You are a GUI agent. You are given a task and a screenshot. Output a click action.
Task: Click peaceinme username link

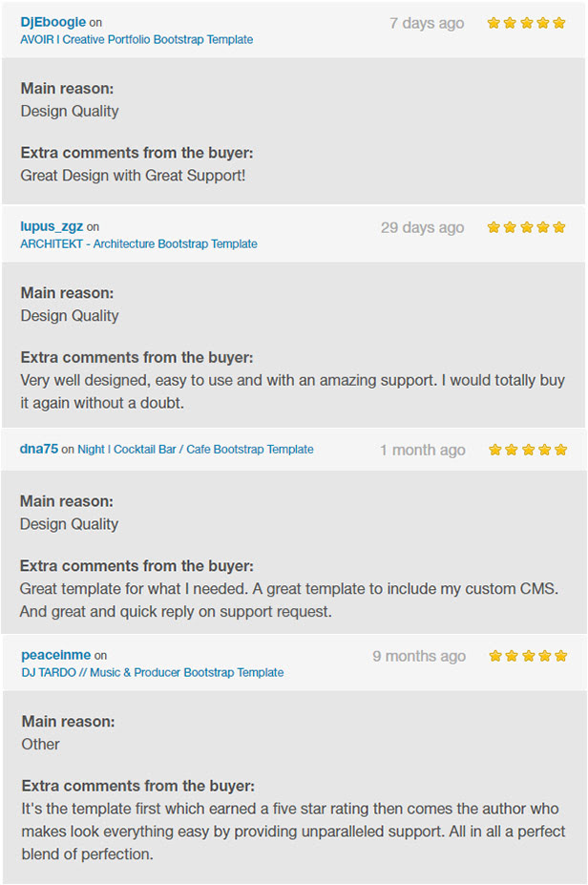point(56,655)
